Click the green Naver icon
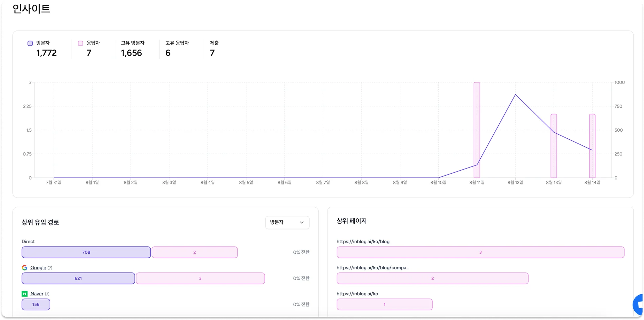644x320 pixels. coord(24,294)
